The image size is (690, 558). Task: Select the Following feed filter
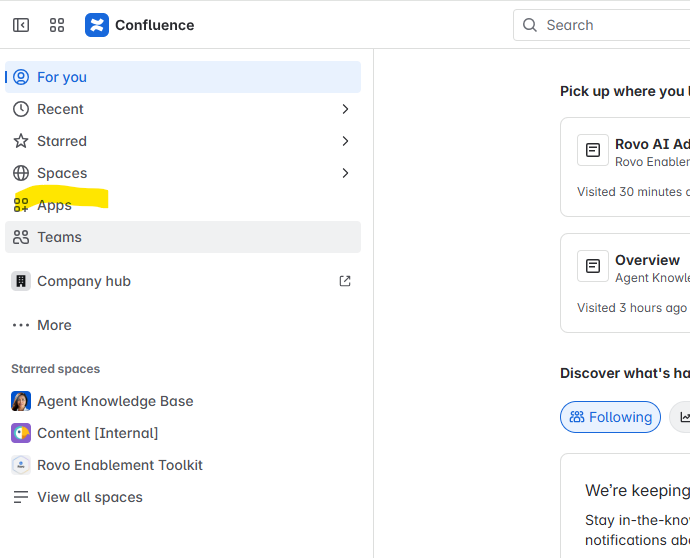click(610, 417)
